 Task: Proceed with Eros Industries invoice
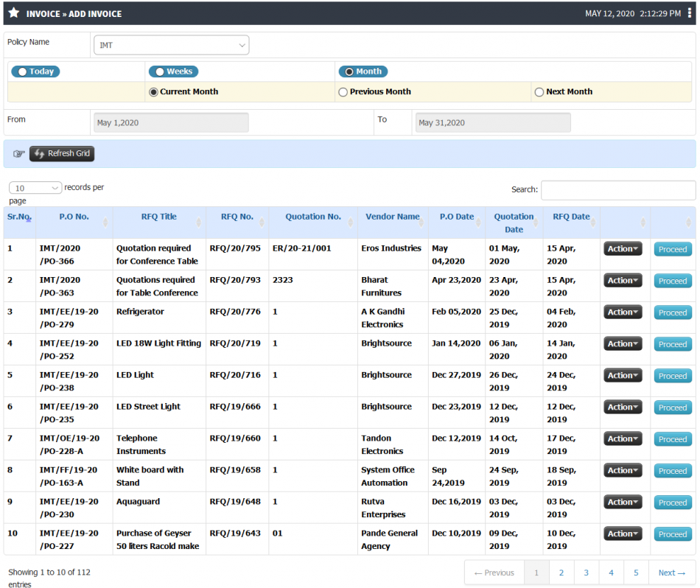pos(673,249)
